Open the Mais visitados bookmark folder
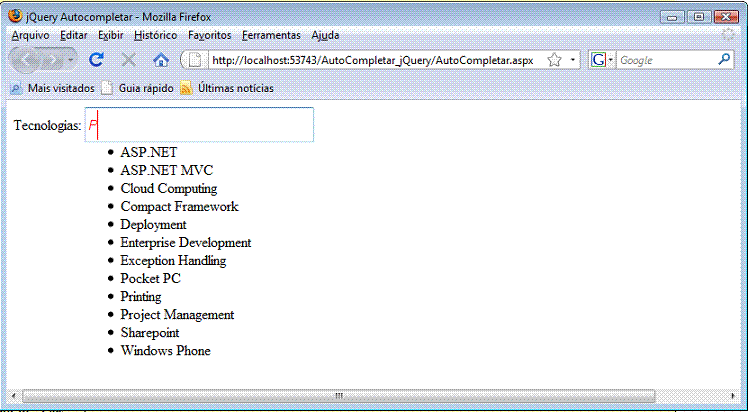The height and width of the screenshot is (412, 748). pos(52,88)
